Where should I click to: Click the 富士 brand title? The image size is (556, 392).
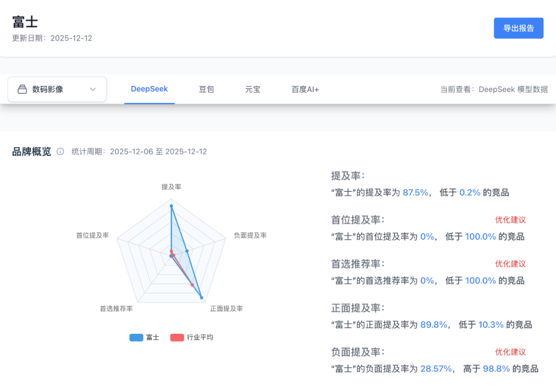(25, 22)
